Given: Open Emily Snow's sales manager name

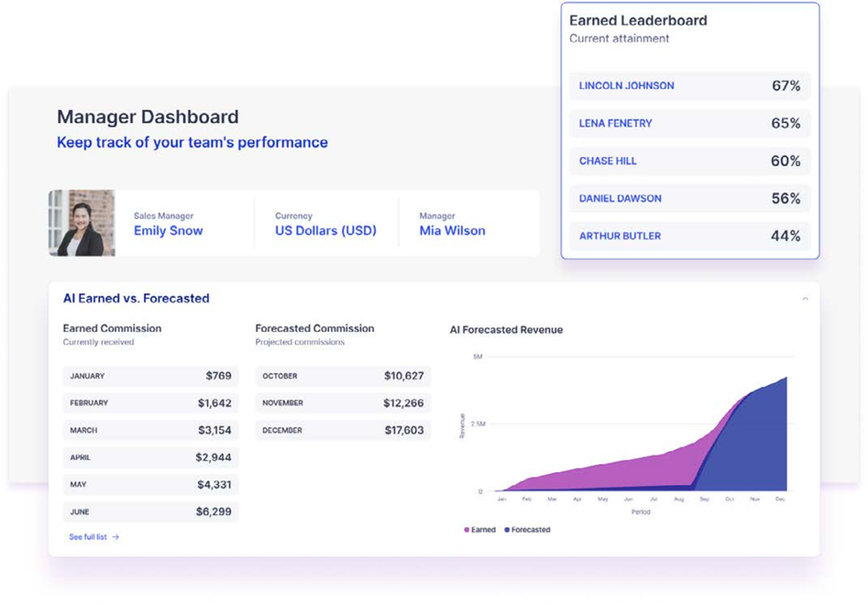Looking at the screenshot, I should click(x=169, y=231).
